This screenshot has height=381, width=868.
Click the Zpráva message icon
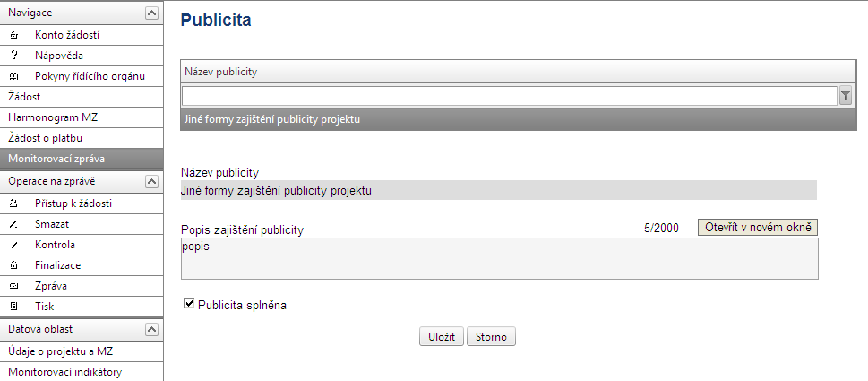pyautogui.click(x=14, y=286)
